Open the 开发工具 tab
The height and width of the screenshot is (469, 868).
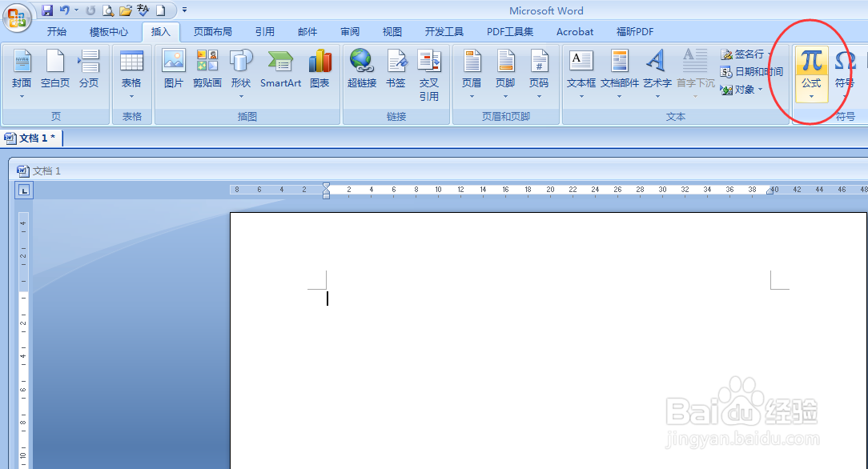click(x=444, y=31)
